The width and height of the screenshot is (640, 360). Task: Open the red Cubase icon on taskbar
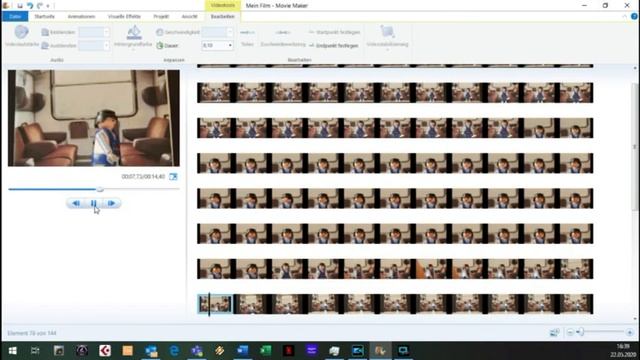coord(105,351)
